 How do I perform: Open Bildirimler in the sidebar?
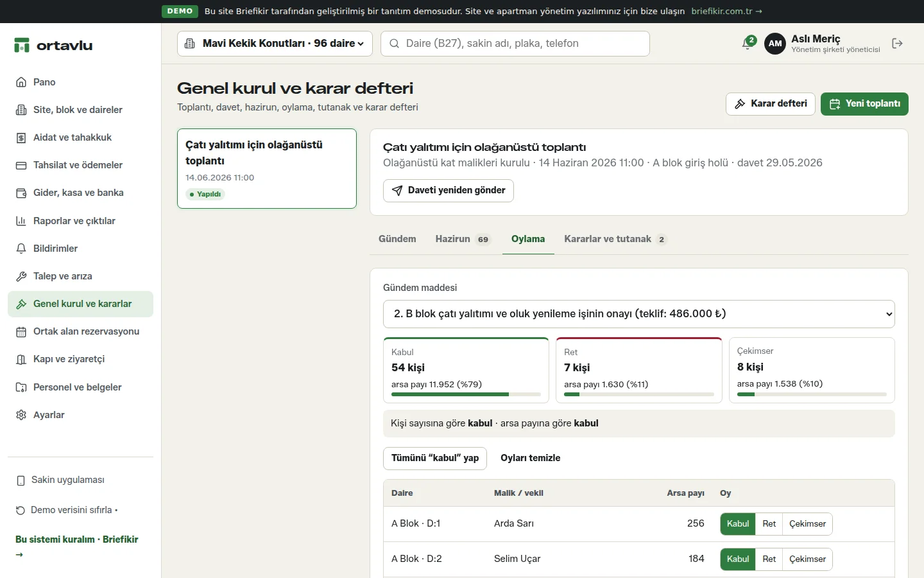[80, 249]
